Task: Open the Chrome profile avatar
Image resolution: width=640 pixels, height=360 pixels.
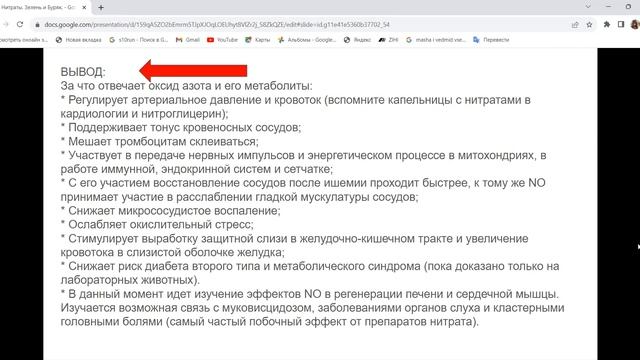Action: pos(635,24)
